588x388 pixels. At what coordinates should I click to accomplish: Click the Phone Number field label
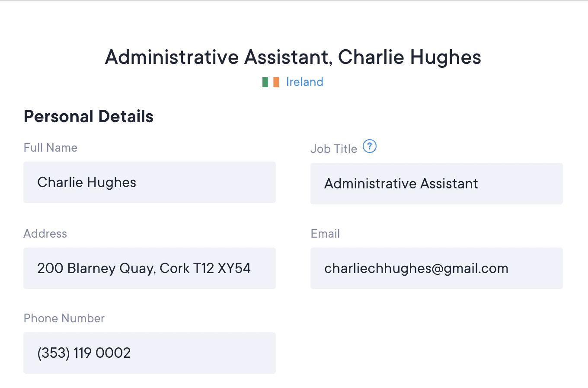click(64, 318)
